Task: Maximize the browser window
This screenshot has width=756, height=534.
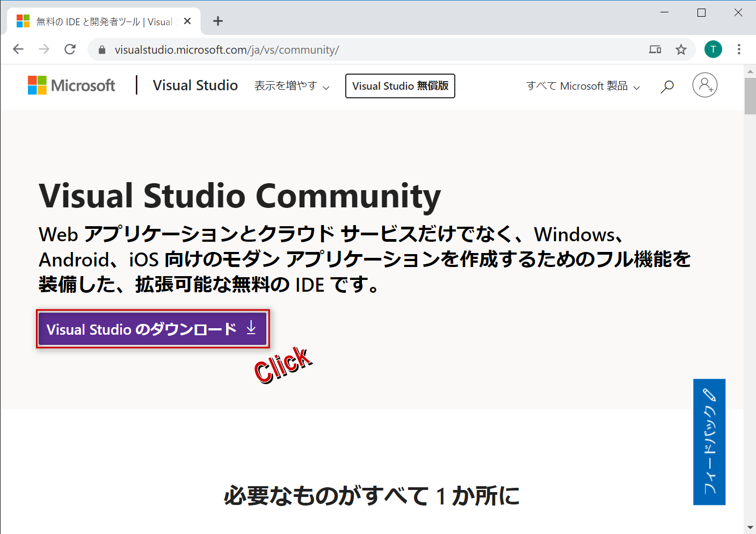Action: pos(701,12)
